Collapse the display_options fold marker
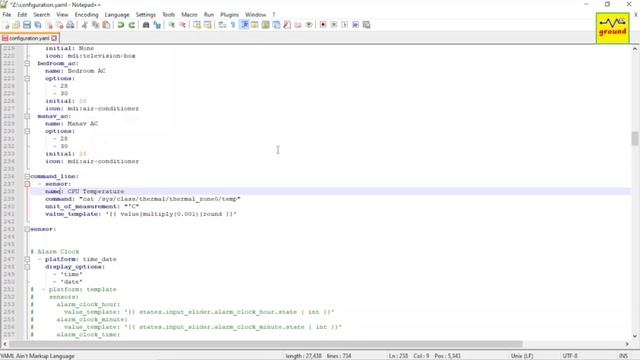 pos(27,267)
